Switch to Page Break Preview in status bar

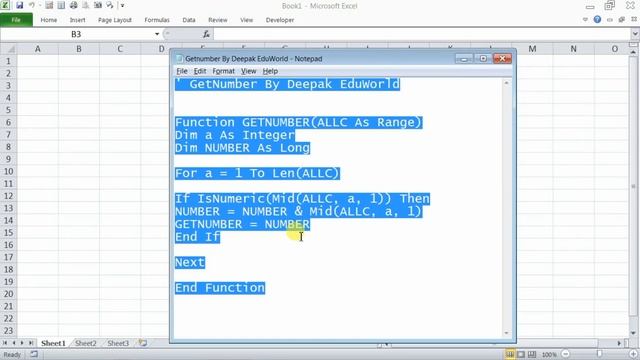click(532, 354)
